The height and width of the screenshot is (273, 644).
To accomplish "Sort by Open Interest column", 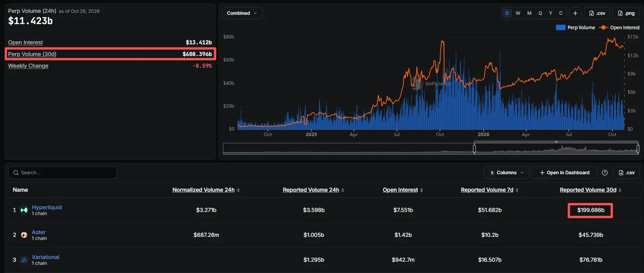I will tap(403, 190).
